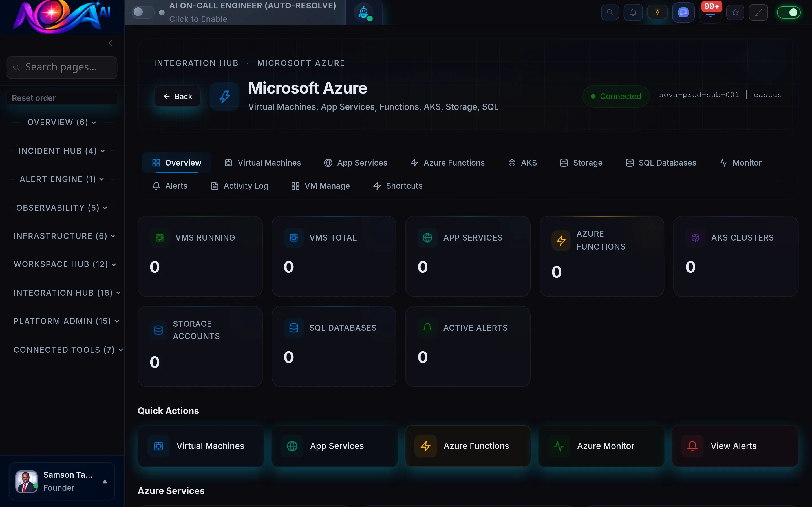The width and height of the screenshot is (812, 507).
Task: Open the chat bubble icon
Action: 683,12
